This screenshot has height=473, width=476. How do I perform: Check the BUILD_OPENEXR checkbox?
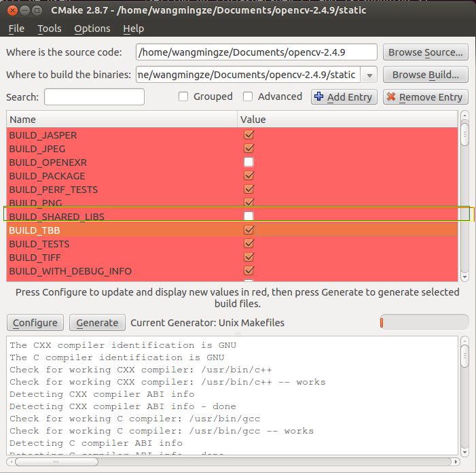pyautogui.click(x=249, y=162)
